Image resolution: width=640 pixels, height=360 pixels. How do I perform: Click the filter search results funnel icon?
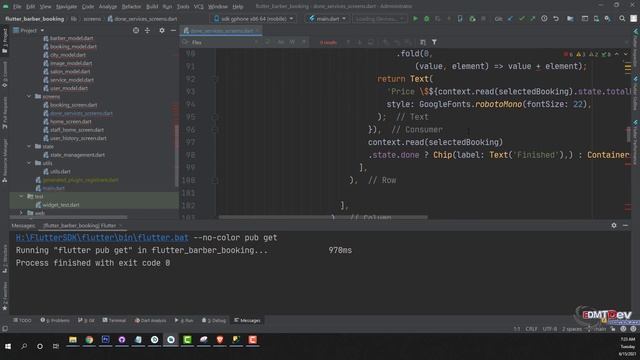tap(434, 42)
